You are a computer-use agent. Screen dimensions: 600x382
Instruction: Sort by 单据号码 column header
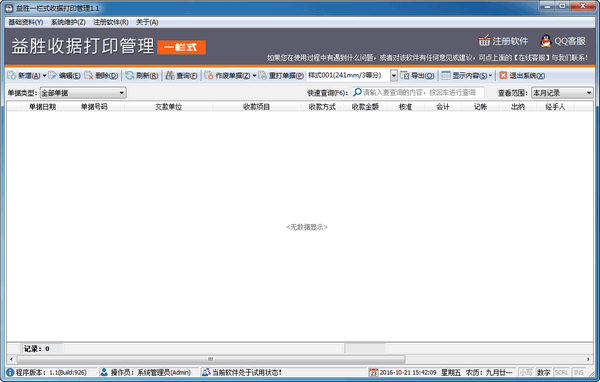point(94,107)
